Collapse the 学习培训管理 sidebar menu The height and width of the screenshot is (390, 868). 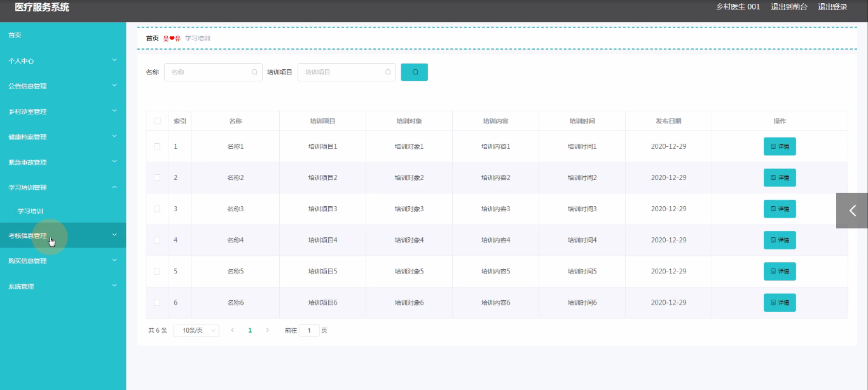(x=62, y=187)
